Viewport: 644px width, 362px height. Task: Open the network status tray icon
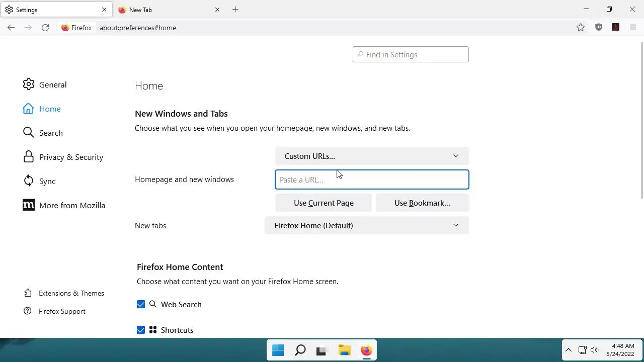tap(582, 350)
